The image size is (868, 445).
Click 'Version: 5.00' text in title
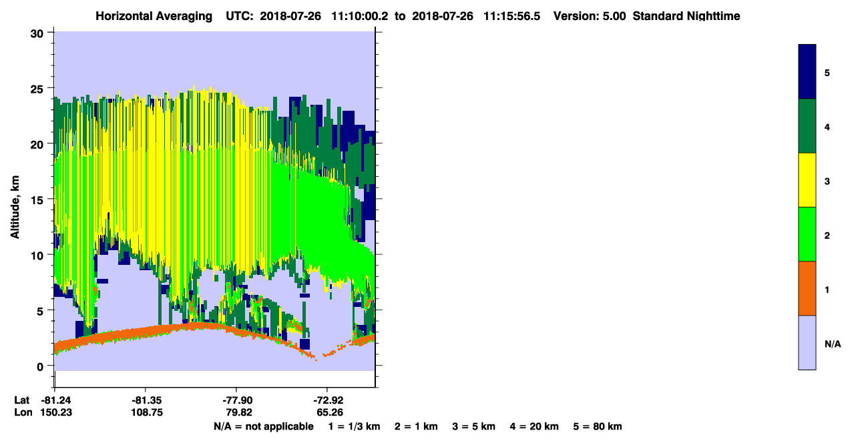pyautogui.click(x=590, y=16)
